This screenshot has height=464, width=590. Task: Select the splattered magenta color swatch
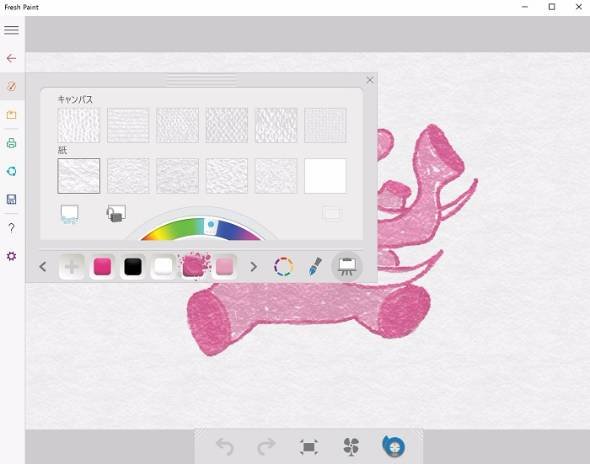pyautogui.click(x=195, y=266)
